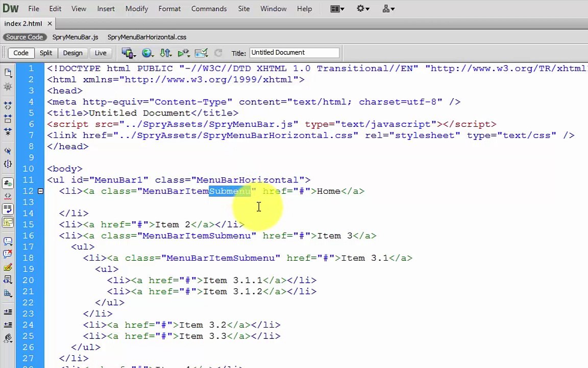Click 'Item 3.1.1' text in code
588x368 pixels.
(x=233, y=280)
